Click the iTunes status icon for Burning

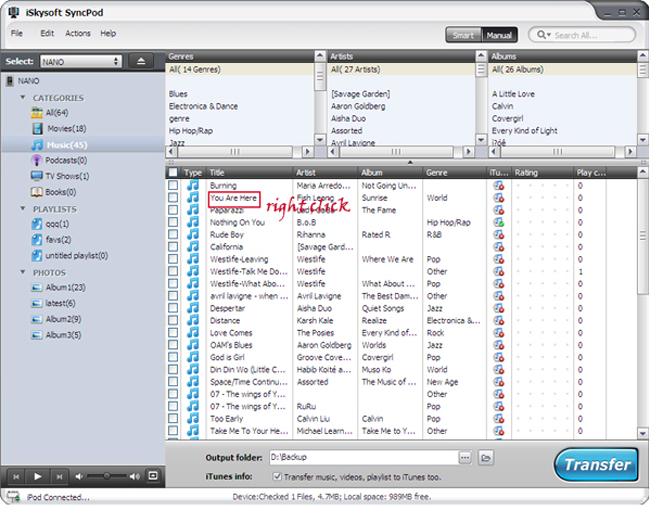click(498, 186)
